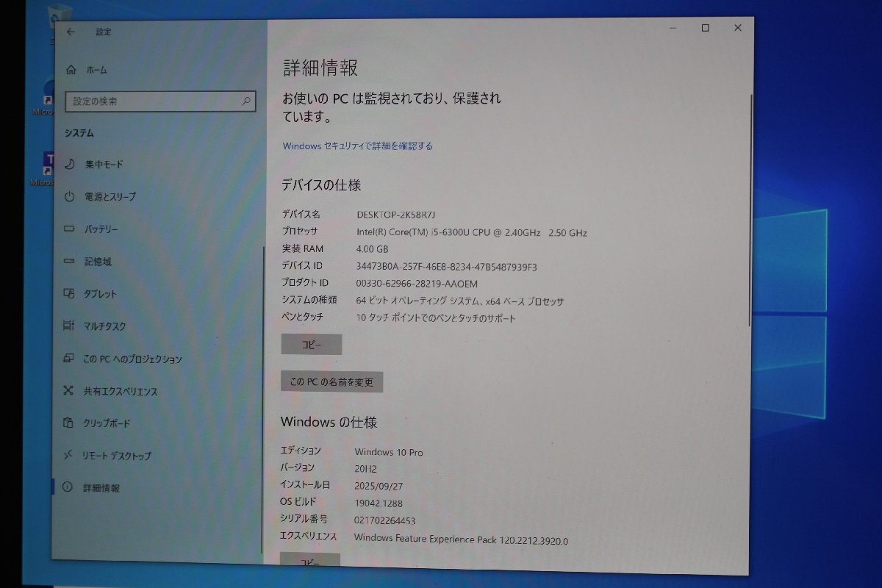The width and height of the screenshot is (882, 588).
Task: Minimize the Settings window
Action: (x=673, y=28)
